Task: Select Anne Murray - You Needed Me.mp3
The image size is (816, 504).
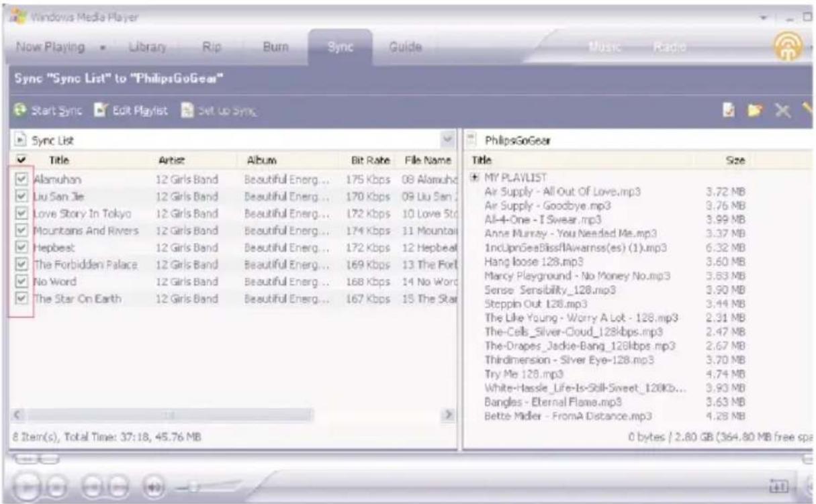Action: (x=570, y=234)
